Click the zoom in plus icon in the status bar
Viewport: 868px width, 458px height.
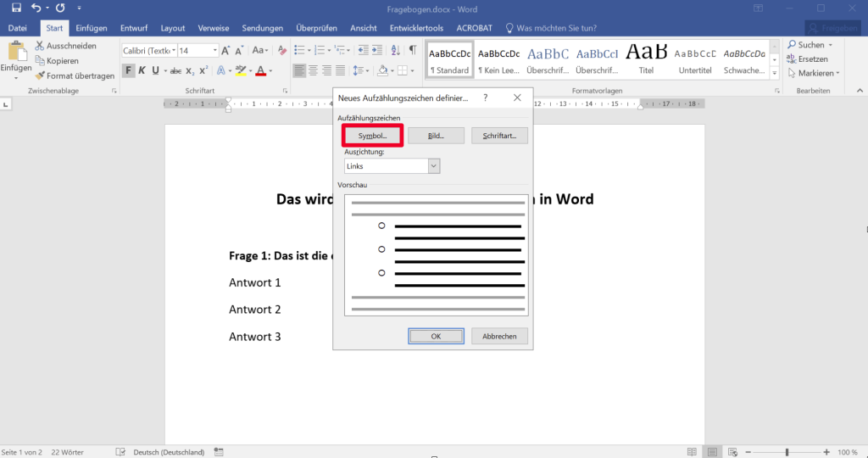coord(826,452)
